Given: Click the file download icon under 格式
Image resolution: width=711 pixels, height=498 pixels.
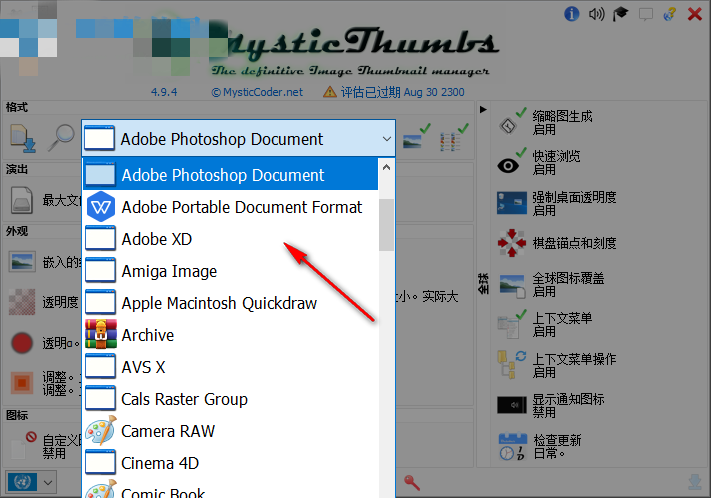Looking at the screenshot, I should click(22, 138).
